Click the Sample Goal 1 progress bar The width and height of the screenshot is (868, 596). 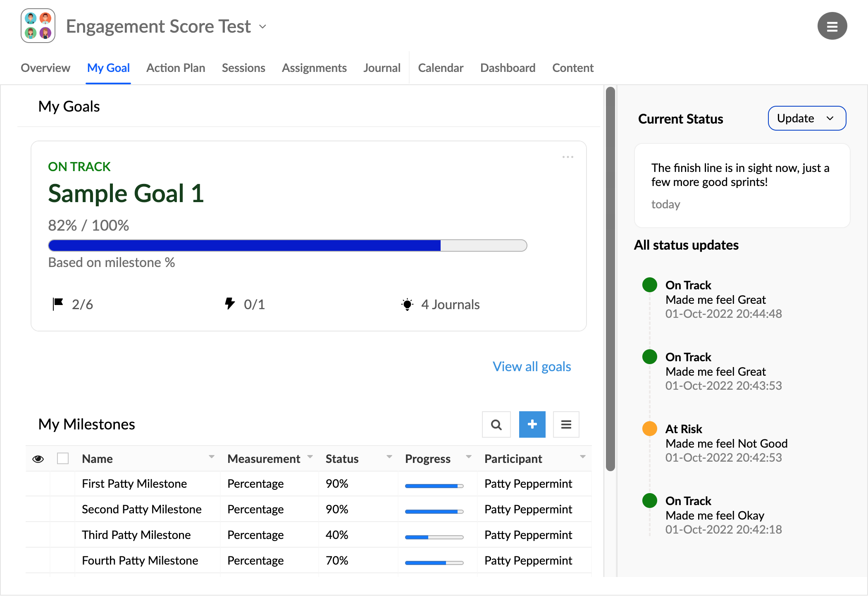[x=287, y=246]
